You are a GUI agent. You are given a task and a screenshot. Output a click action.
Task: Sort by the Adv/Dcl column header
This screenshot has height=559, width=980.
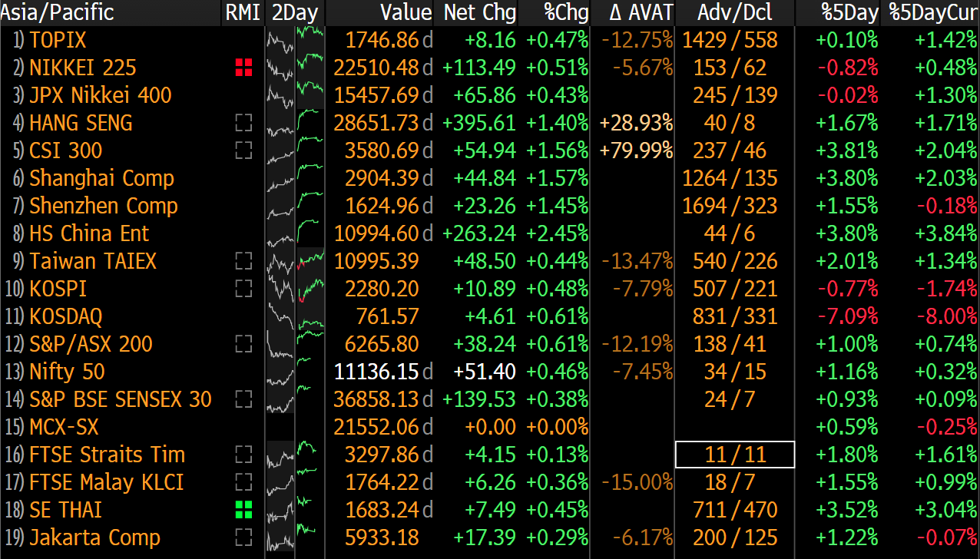(x=735, y=12)
